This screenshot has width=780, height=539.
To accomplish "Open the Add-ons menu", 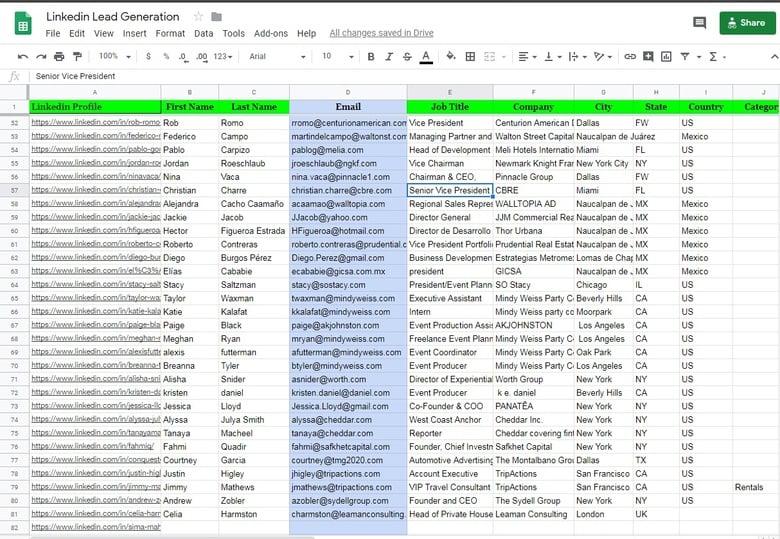I will click(271, 33).
